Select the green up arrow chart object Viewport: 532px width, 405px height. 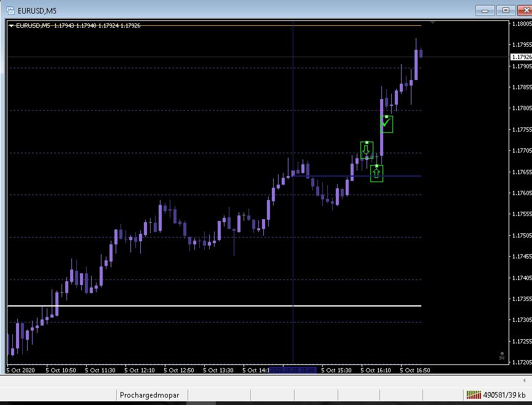pos(376,174)
